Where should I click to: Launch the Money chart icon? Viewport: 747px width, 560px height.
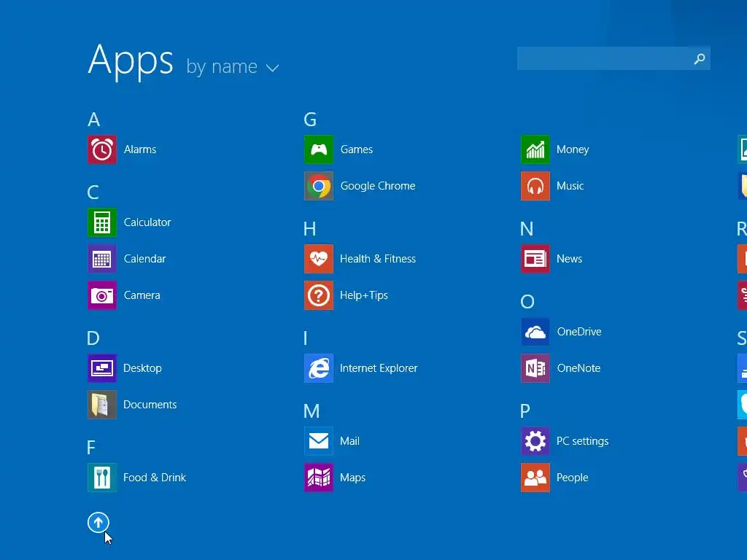click(x=535, y=149)
